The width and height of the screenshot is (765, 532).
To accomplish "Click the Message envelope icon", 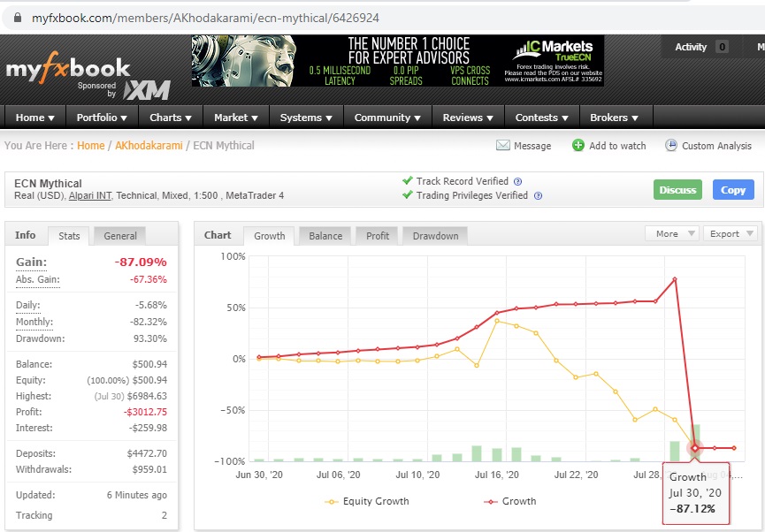I will (x=502, y=145).
